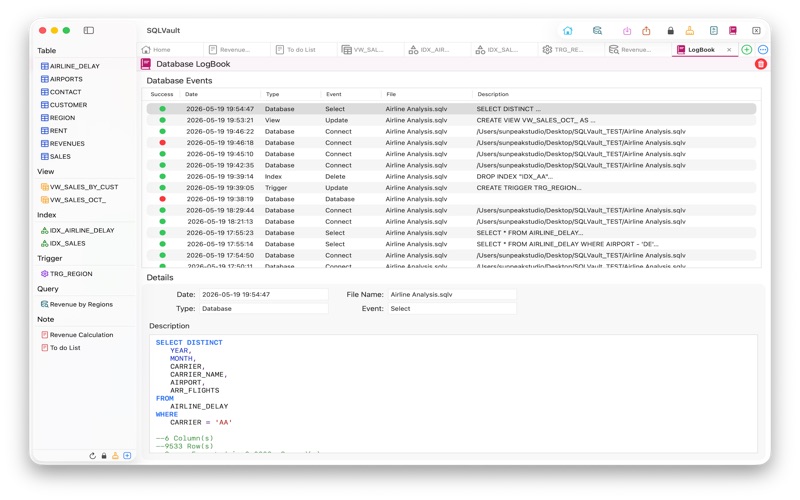
Task: Select the failed 19:46:18 Connect log row
Action: point(451,142)
